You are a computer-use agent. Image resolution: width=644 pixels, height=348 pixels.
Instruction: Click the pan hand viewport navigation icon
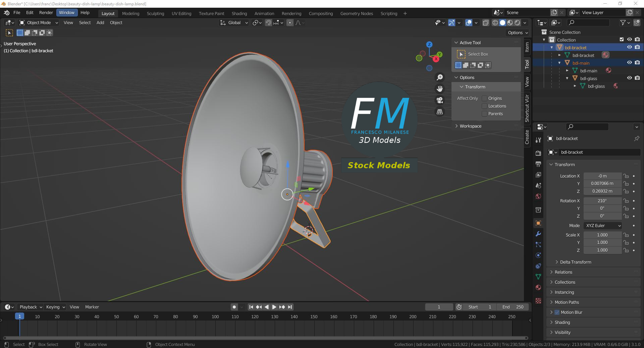440,89
